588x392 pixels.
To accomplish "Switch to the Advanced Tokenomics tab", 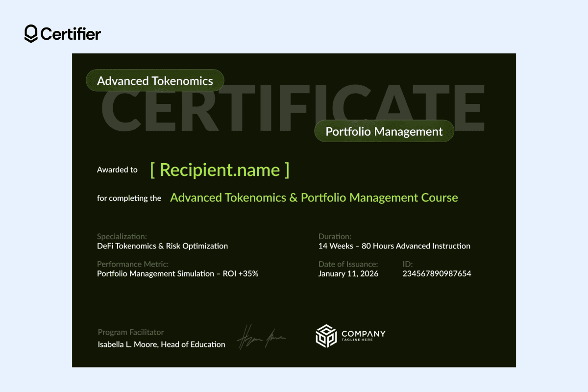I will (155, 80).
